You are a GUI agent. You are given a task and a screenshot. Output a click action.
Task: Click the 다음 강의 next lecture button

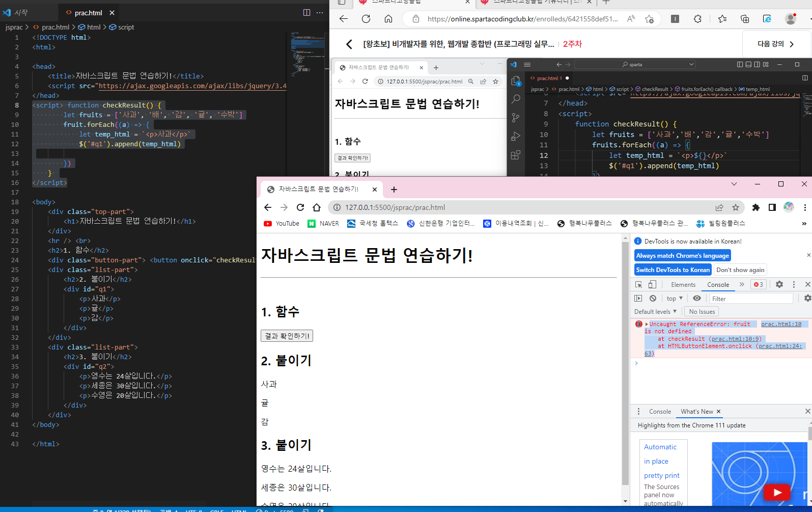point(776,44)
